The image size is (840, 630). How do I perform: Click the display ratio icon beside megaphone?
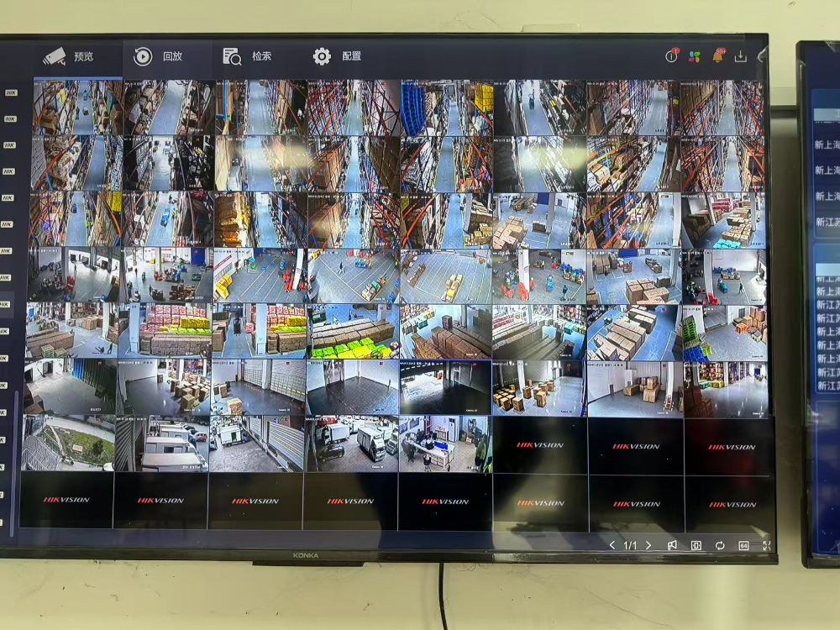click(696, 545)
